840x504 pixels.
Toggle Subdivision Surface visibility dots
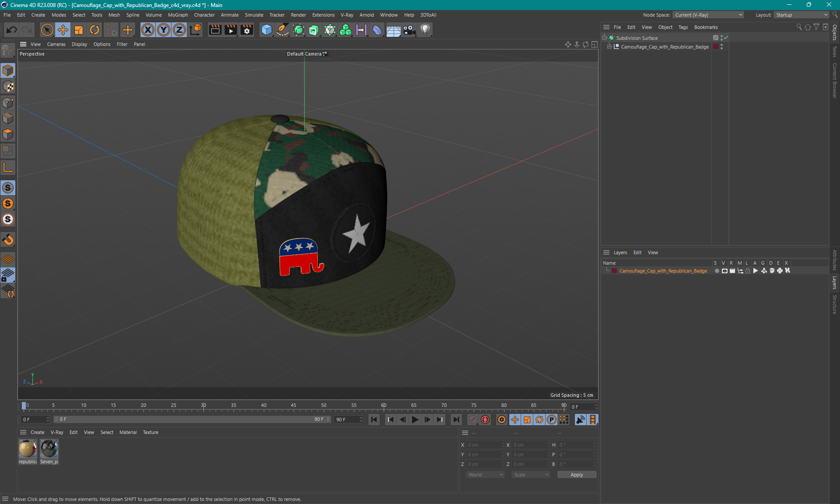(721, 38)
